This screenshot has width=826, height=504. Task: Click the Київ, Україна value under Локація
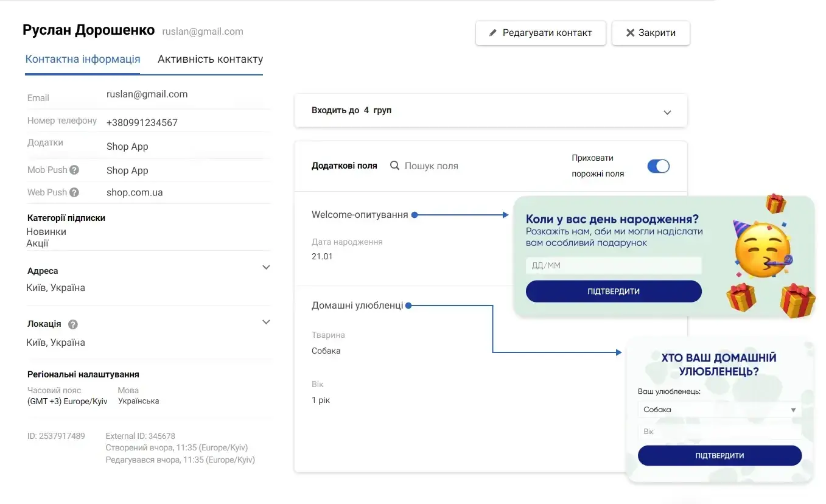[55, 343]
